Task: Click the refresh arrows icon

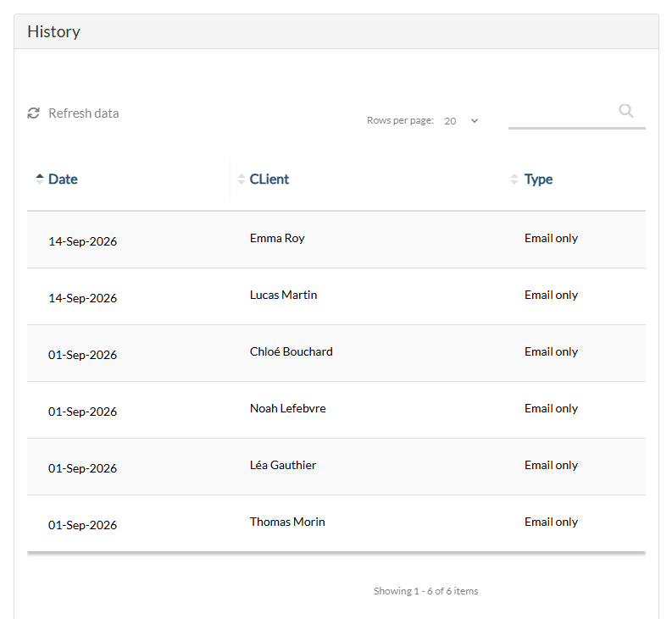Action: click(x=33, y=113)
